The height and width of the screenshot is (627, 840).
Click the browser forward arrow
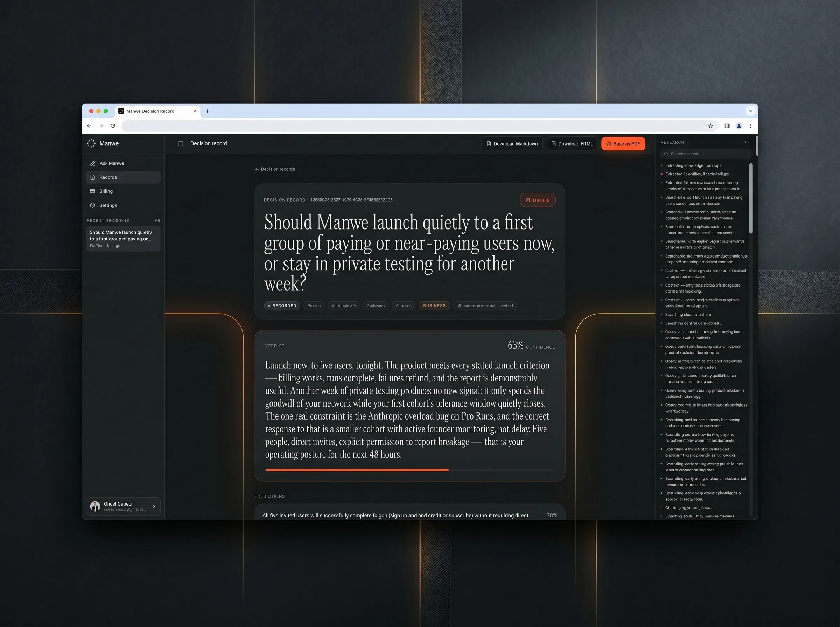click(x=101, y=126)
